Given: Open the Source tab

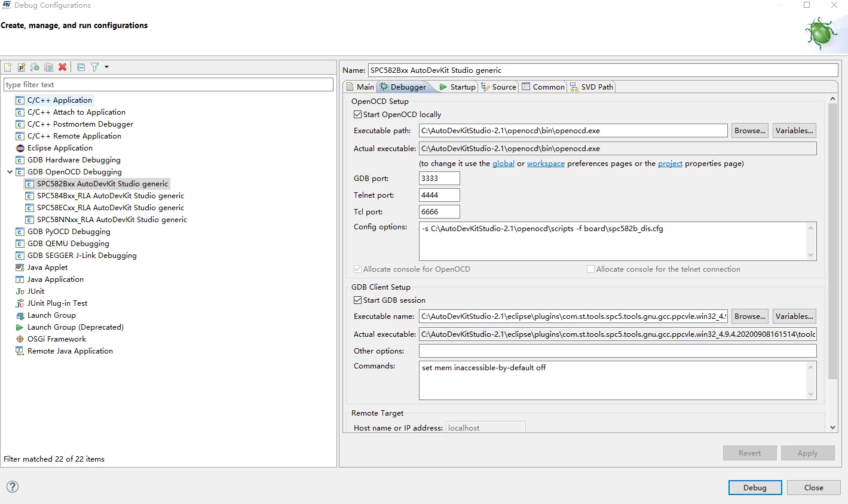Looking at the screenshot, I should tap(498, 87).
